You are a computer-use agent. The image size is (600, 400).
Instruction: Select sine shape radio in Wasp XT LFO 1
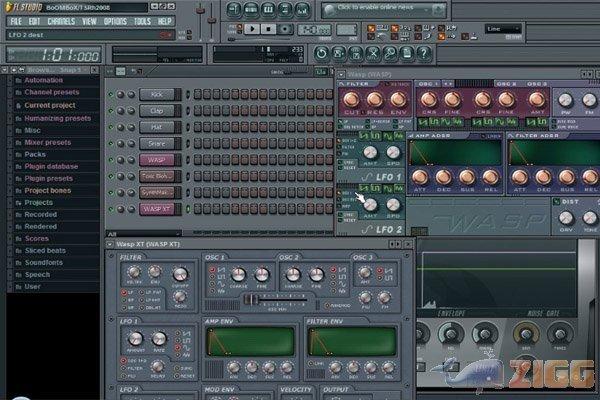coord(178,348)
